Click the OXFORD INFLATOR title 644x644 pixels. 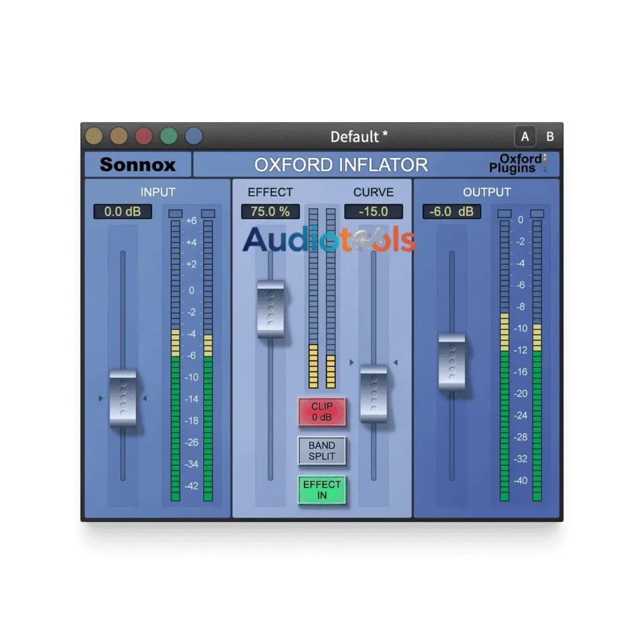click(341, 165)
